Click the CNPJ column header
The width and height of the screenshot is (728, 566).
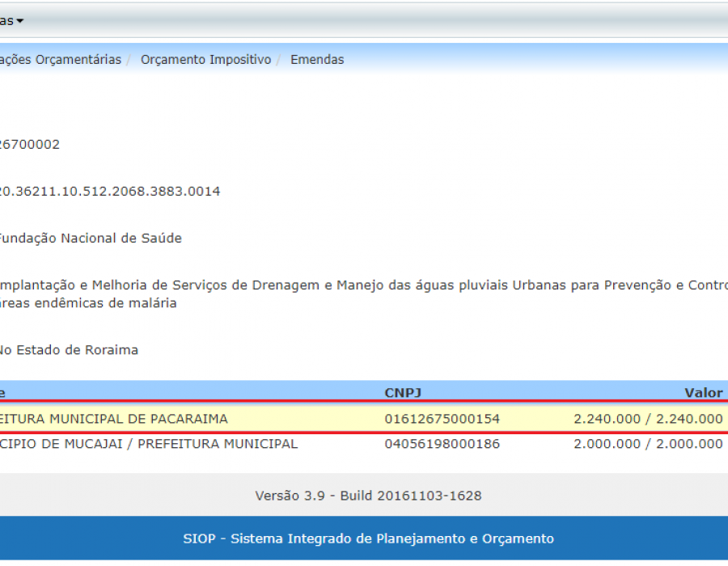click(403, 393)
